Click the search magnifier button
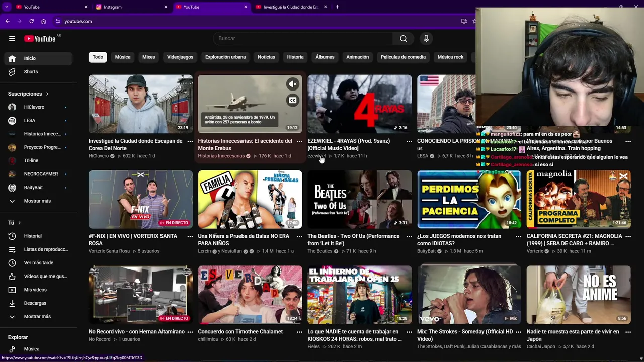 coord(404,38)
